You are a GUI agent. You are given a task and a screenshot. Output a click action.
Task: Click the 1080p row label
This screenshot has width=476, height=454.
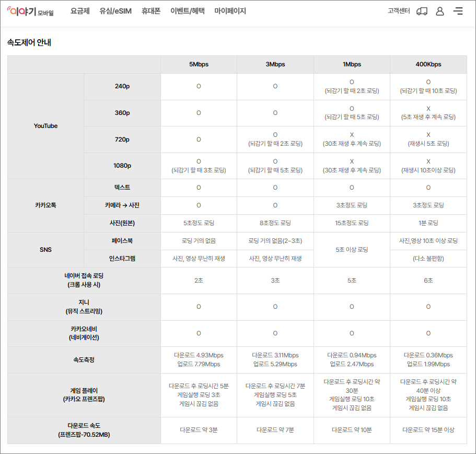pyautogui.click(x=122, y=166)
